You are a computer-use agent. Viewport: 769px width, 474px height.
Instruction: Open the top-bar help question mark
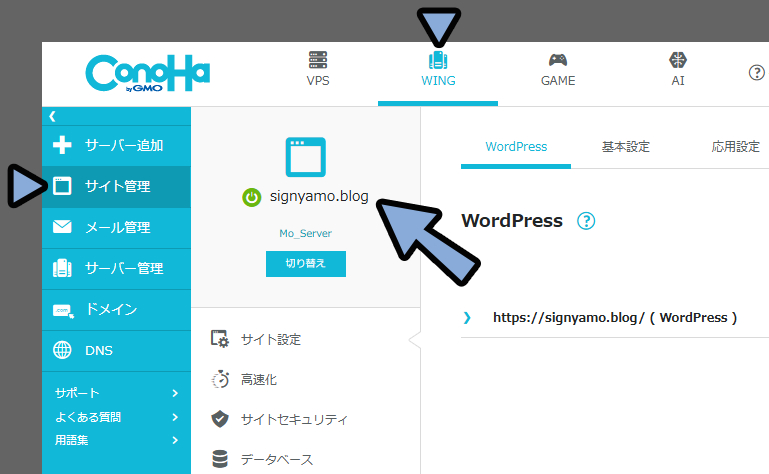tap(756, 73)
